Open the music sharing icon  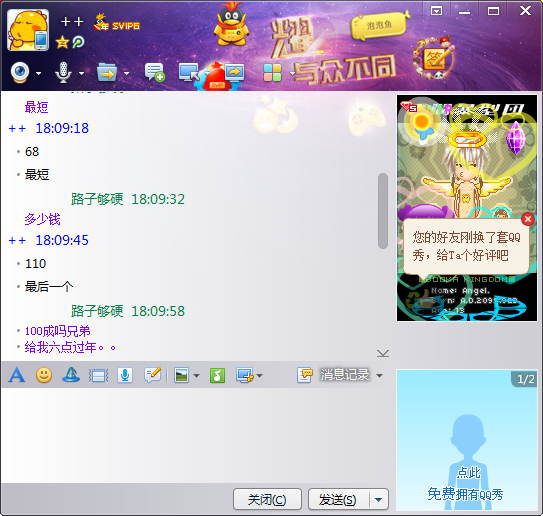(x=217, y=375)
